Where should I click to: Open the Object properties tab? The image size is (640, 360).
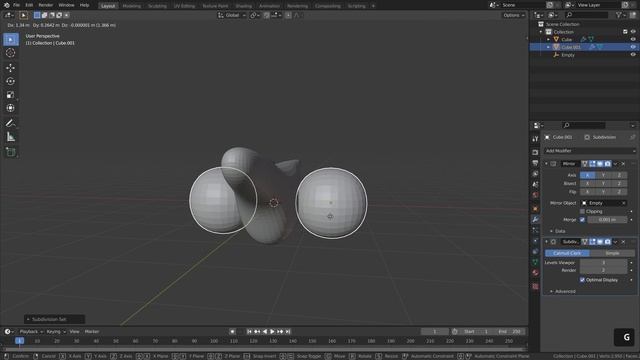[535, 209]
